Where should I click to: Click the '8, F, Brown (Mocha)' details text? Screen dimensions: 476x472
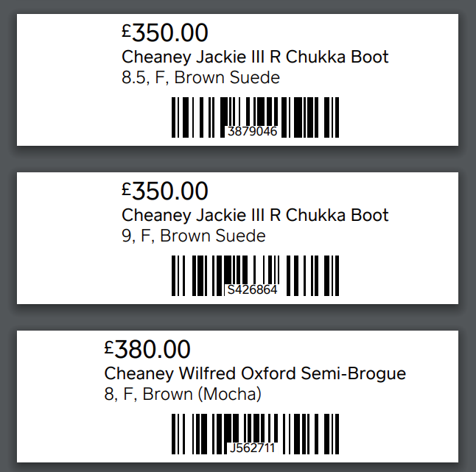pos(183,394)
